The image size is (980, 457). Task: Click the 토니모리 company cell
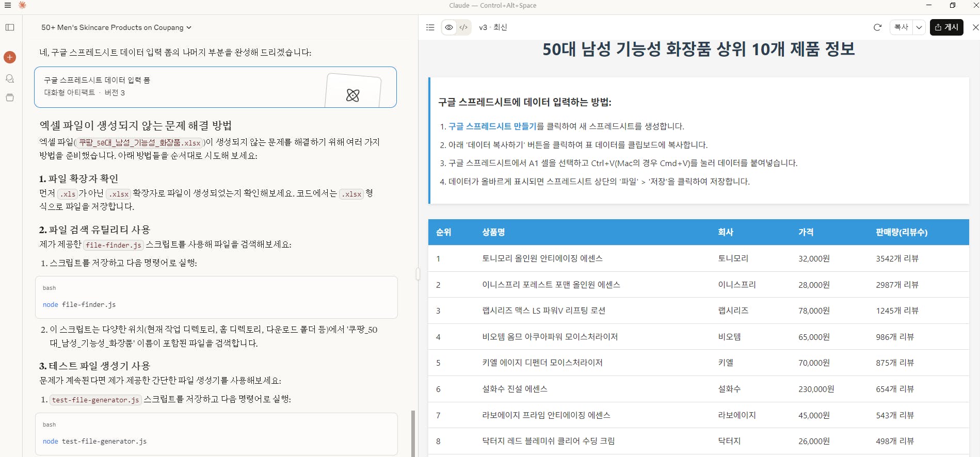click(x=733, y=258)
